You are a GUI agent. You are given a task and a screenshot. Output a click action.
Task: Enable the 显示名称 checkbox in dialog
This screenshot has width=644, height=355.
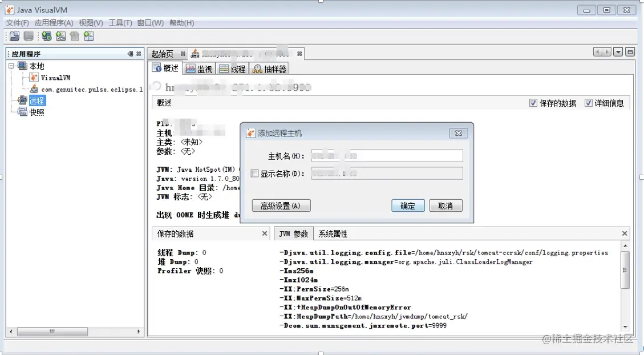pyautogui.click(x=254, y=174)
